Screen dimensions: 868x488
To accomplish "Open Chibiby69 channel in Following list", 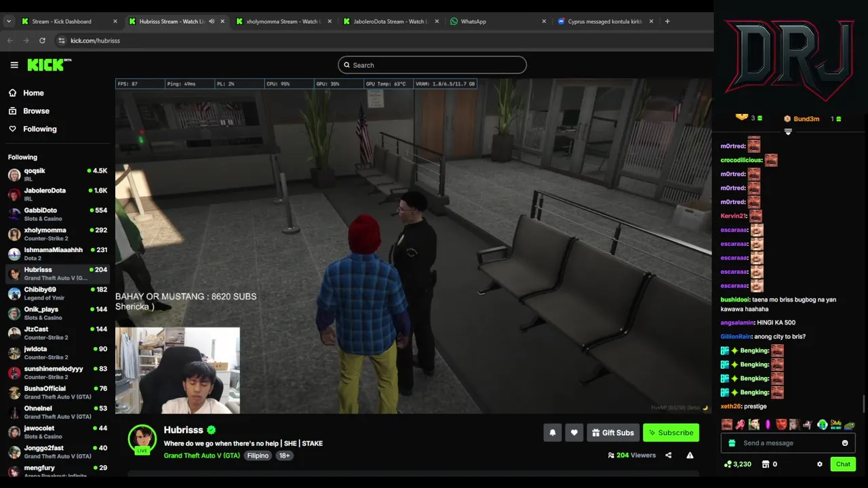I will pyautogui.click(x=57, y=293).
